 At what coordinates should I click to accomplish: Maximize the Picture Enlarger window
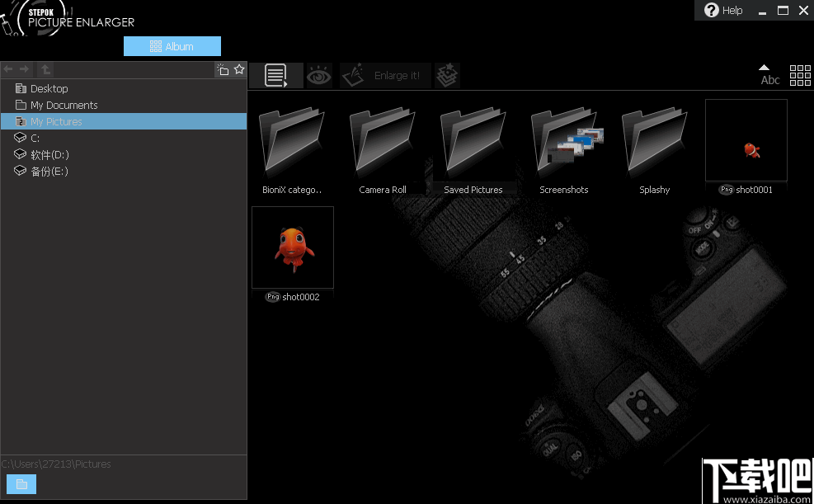[783, 11]
